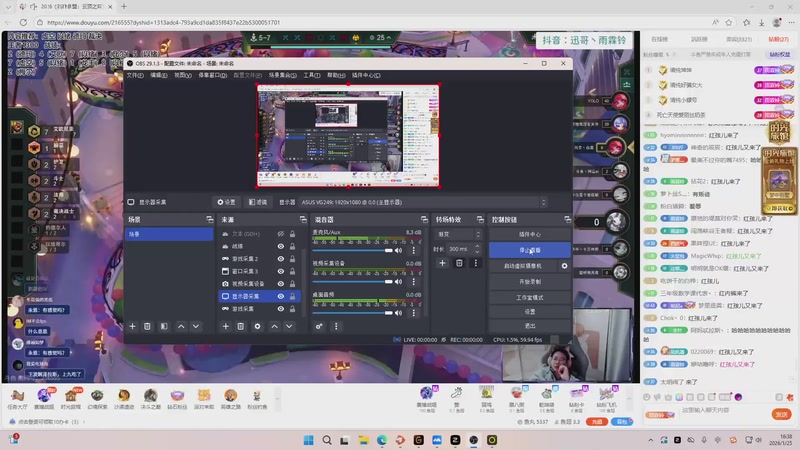Remove transition with trash icon
Image resolution: width=800 pixels, height=450 pixels.
(x=459, y=263)
